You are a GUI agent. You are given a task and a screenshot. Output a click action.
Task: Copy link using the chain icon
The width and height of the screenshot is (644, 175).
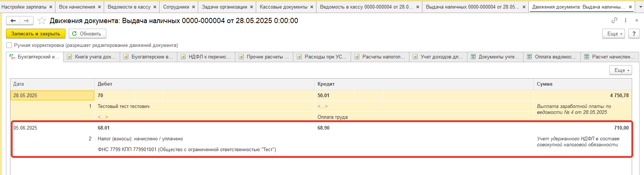coord(614,20)
